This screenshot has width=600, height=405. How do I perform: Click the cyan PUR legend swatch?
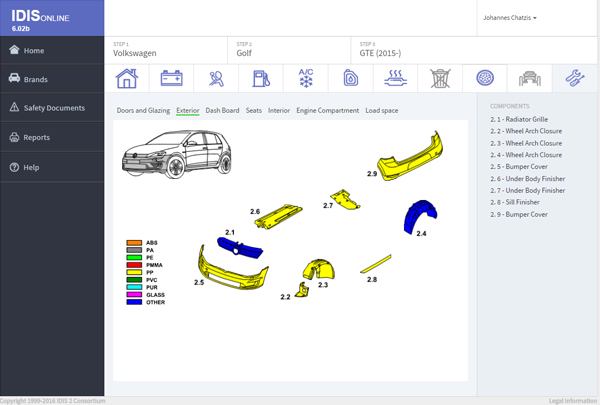click(x=134, y=287)
